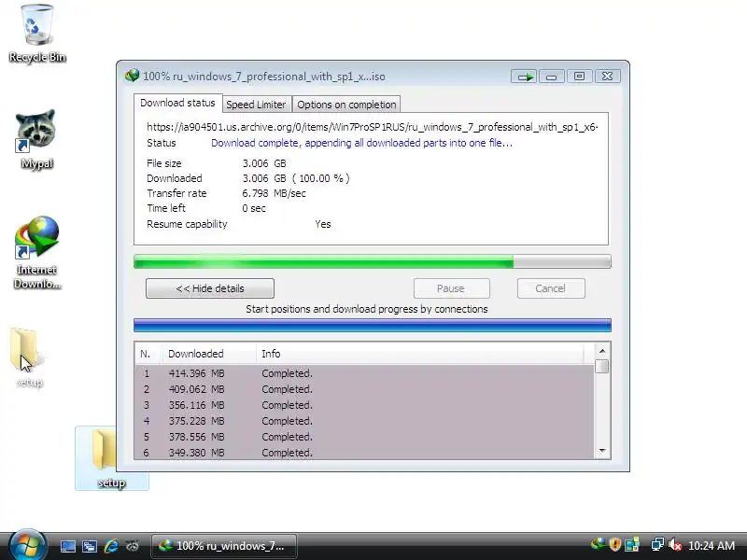Select the faded setup folder under the cursor
Screen dimensions: 747x560
pyautogui.click(x=29, y=357)
